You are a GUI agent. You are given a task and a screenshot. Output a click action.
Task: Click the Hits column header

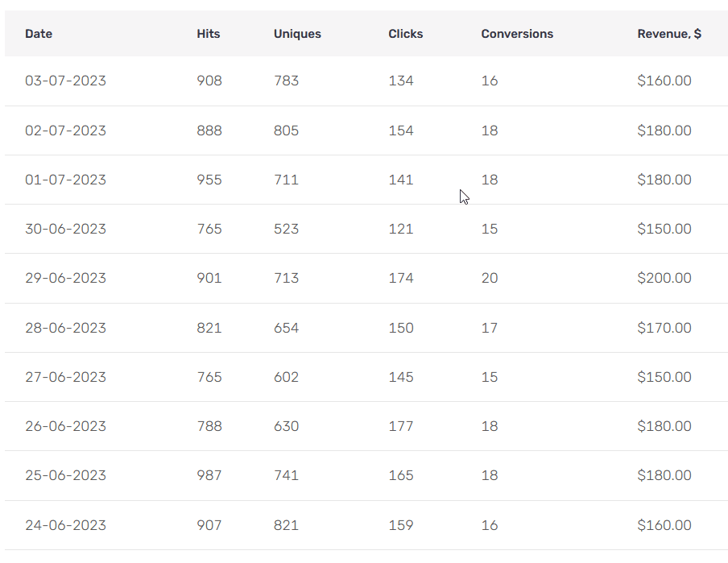coord(208,34)
